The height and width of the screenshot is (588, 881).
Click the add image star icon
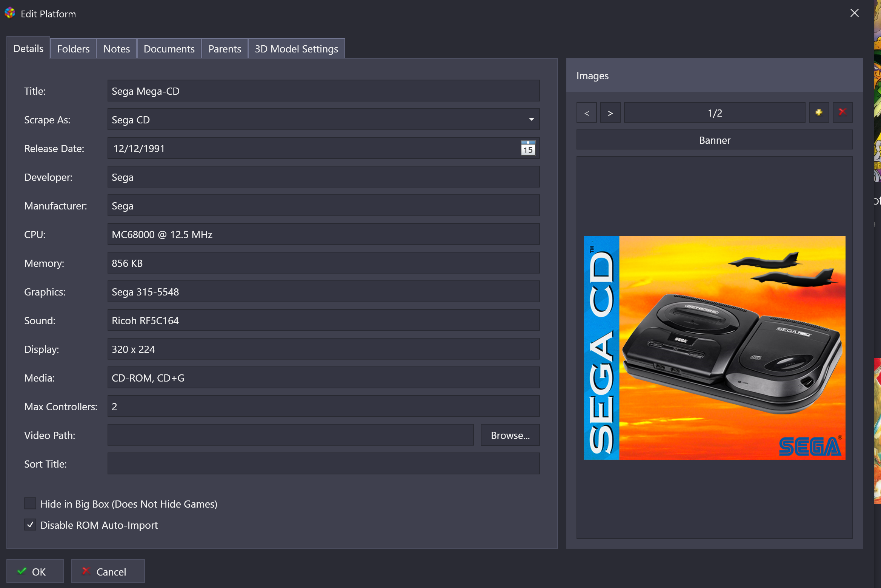(x=819, y=112)
